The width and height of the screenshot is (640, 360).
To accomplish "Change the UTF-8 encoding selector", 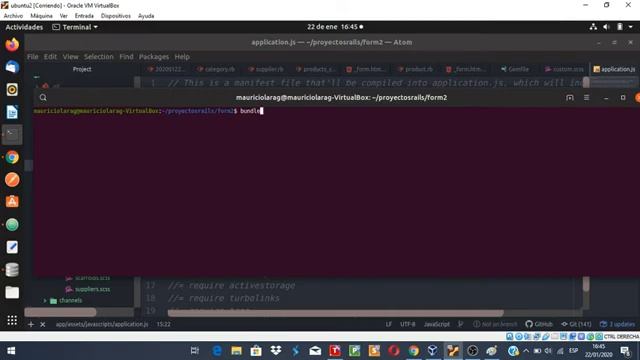I will (407, 324).
